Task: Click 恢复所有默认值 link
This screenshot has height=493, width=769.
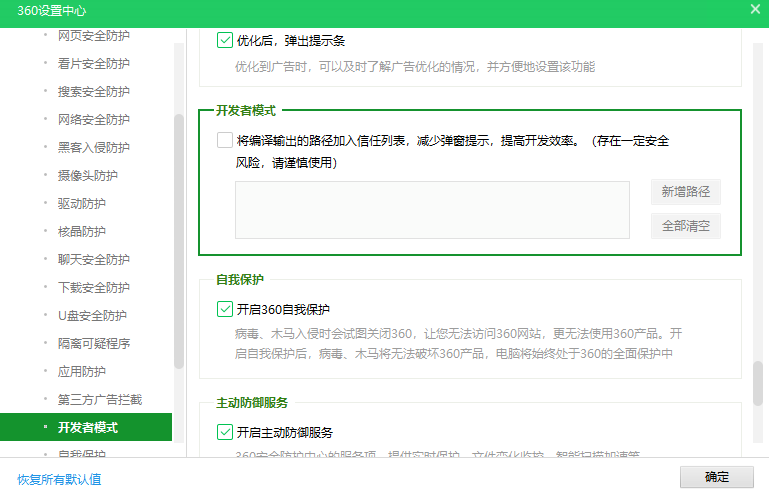Action: (x=59, y=479)
